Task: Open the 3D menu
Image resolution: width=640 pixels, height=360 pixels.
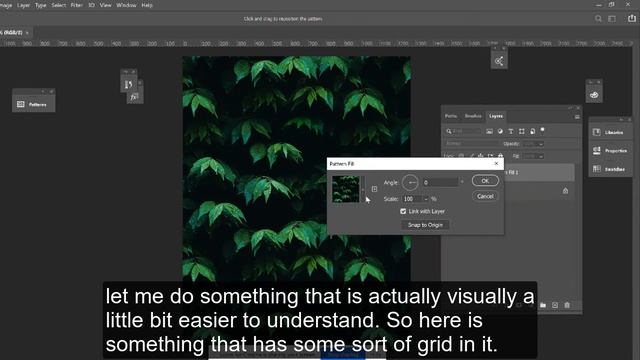Action: (x=91, y=5)
